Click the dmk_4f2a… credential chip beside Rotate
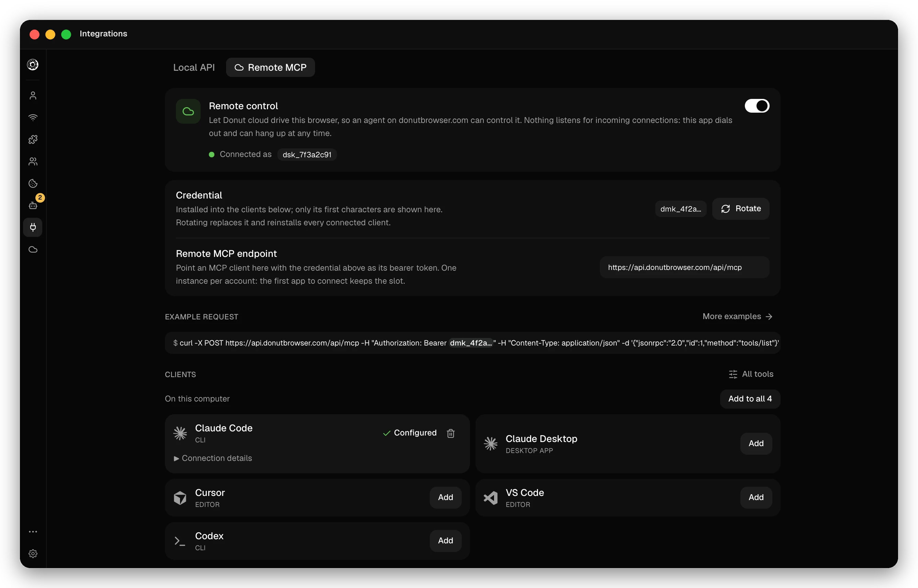The height and width of the screenshot is (588, 918). [x=681, y=208]
